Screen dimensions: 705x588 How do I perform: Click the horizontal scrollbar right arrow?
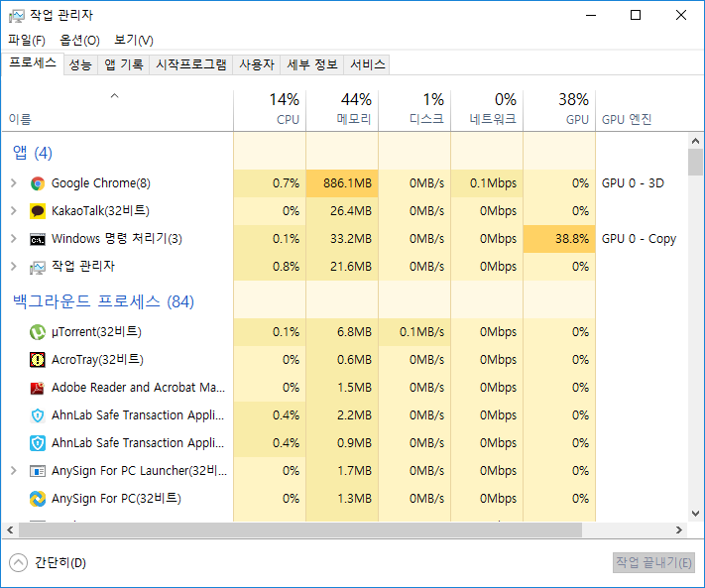coord(679,530)
